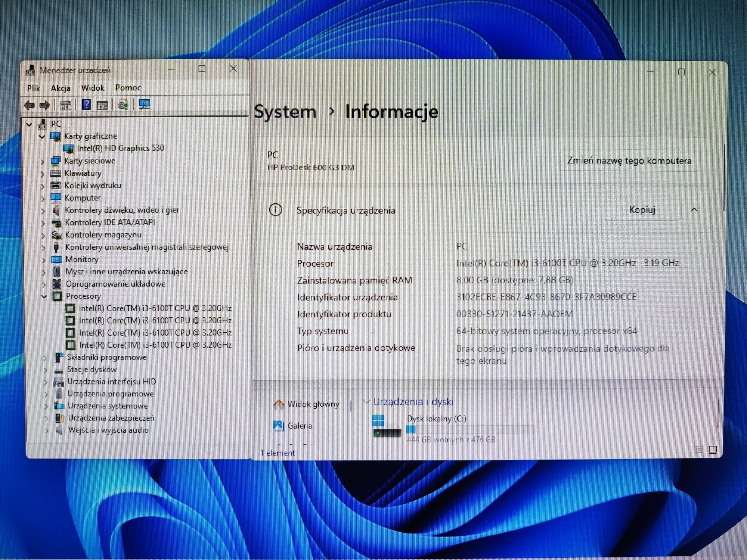The width and height of the screenshot is (747, 560).
Task: Collapse the Procesory category
Action: tap(44, 296)
